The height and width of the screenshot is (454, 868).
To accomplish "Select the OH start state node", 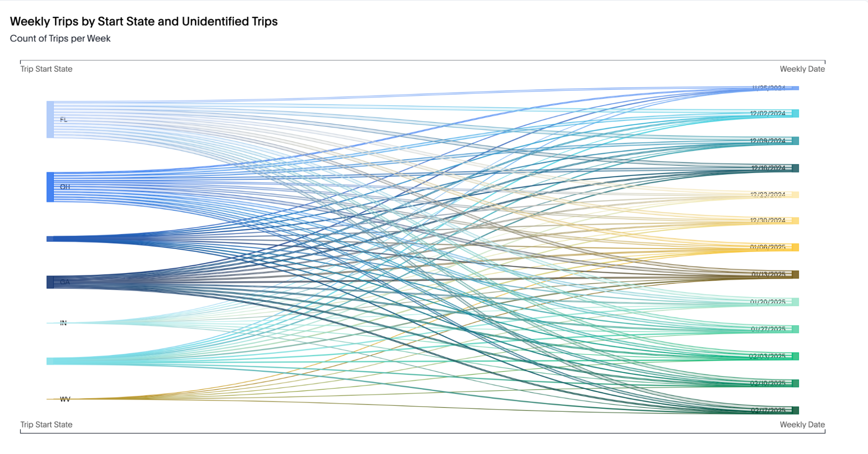I will 50,187.
